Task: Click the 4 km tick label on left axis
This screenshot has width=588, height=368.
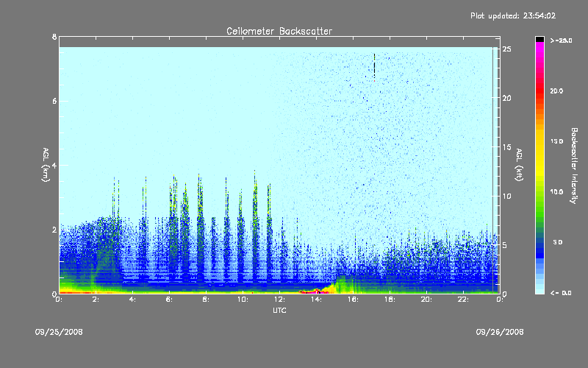Action: (54, 165)
